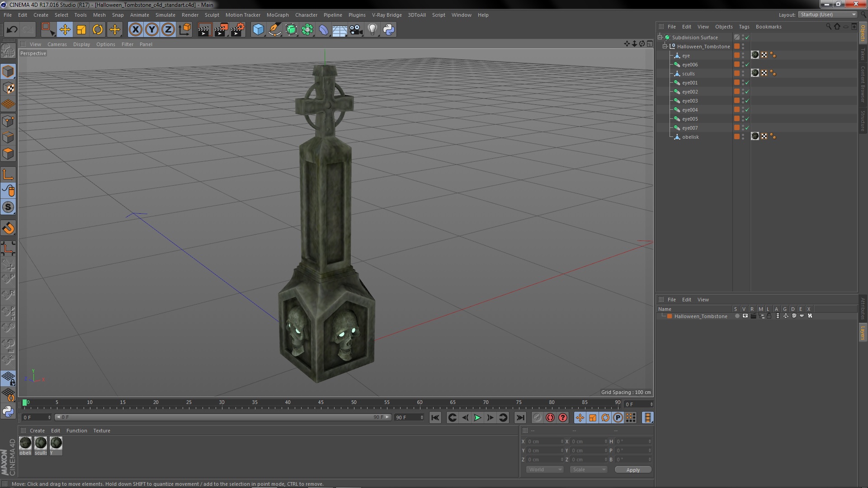
Task: Toggle Subdivision Surface enable checkmark
Action: (747, 38)
